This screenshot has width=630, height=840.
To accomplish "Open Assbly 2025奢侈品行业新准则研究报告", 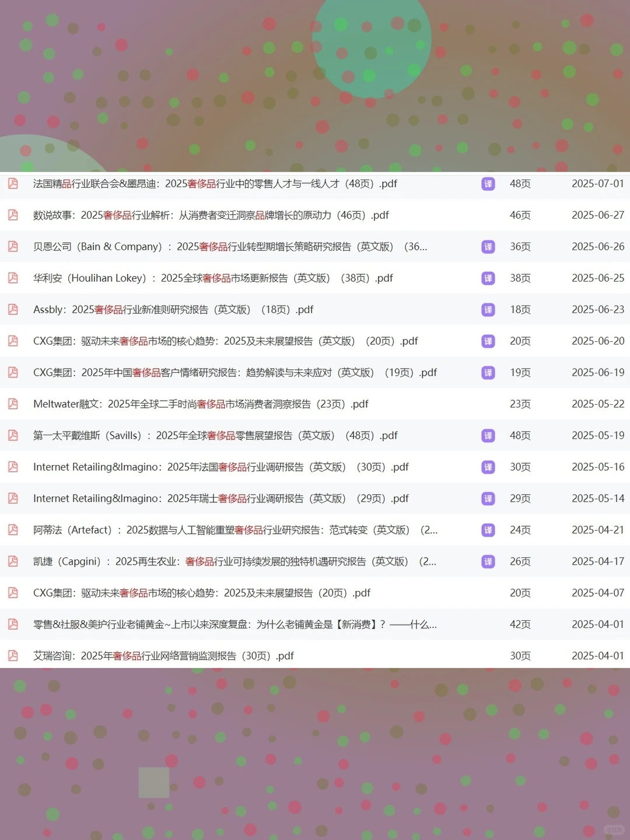I will tap(173, 310).
